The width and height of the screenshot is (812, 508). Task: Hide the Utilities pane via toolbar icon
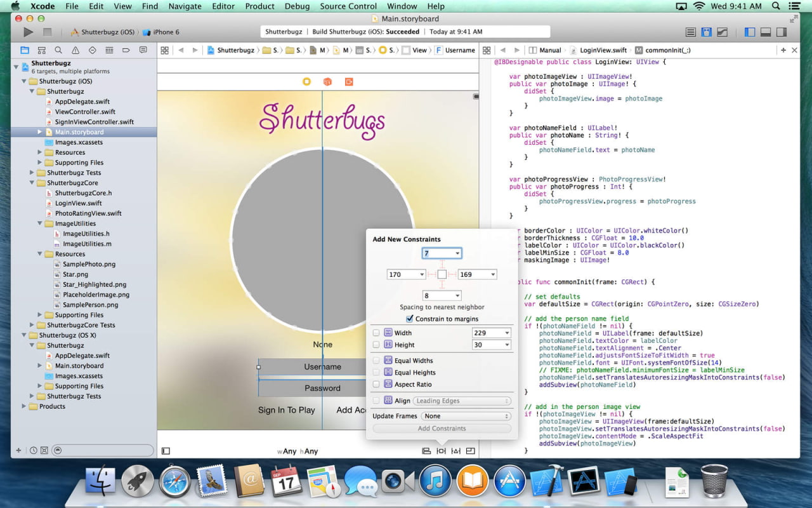(782, 32)
